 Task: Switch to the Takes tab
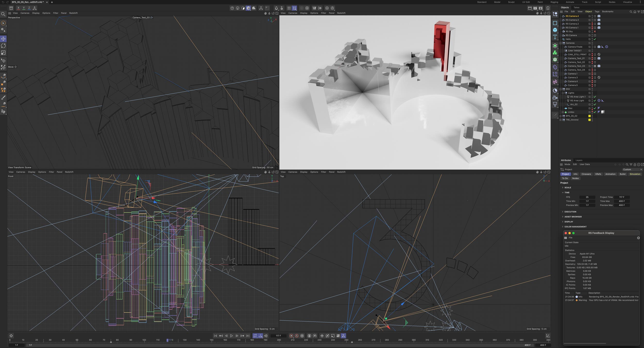tap(577, 7)
